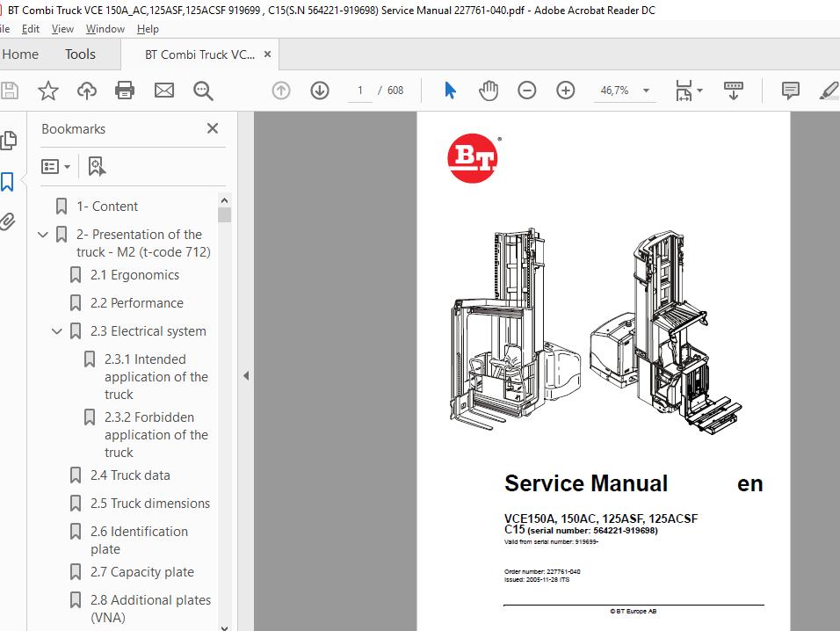This screenshot has width=840, height=631.
Task: Close the BT Combi Truck tab
Action: click(x=267, y=54)
